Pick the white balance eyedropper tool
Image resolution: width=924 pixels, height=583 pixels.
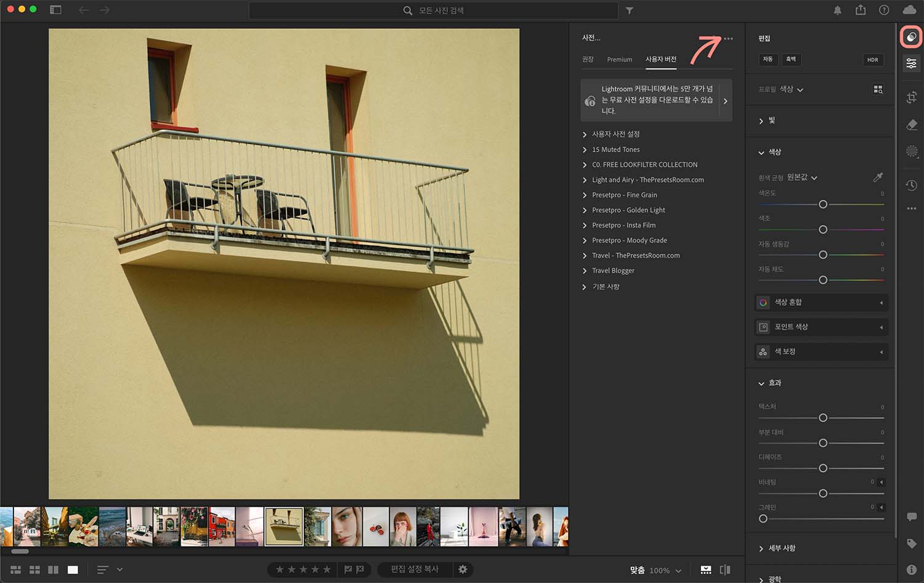click(x=878, y=177)
